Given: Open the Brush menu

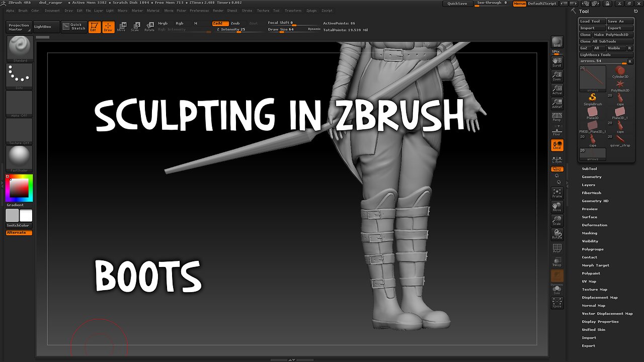Looking at the screenshot, I should click(x=22, y=11).
